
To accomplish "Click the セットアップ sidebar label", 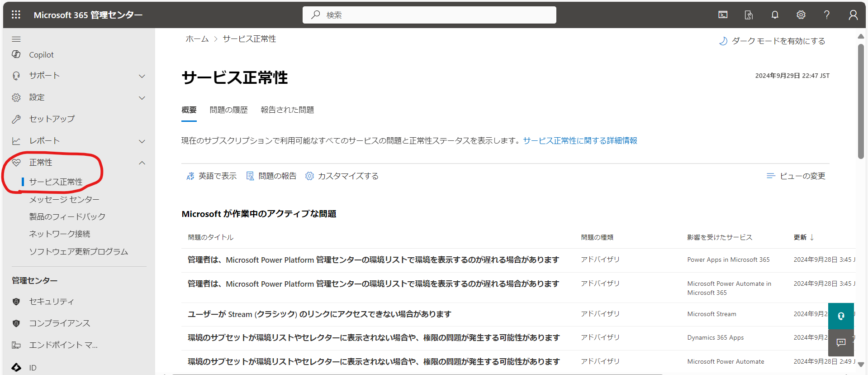I will tap(52, 119).
